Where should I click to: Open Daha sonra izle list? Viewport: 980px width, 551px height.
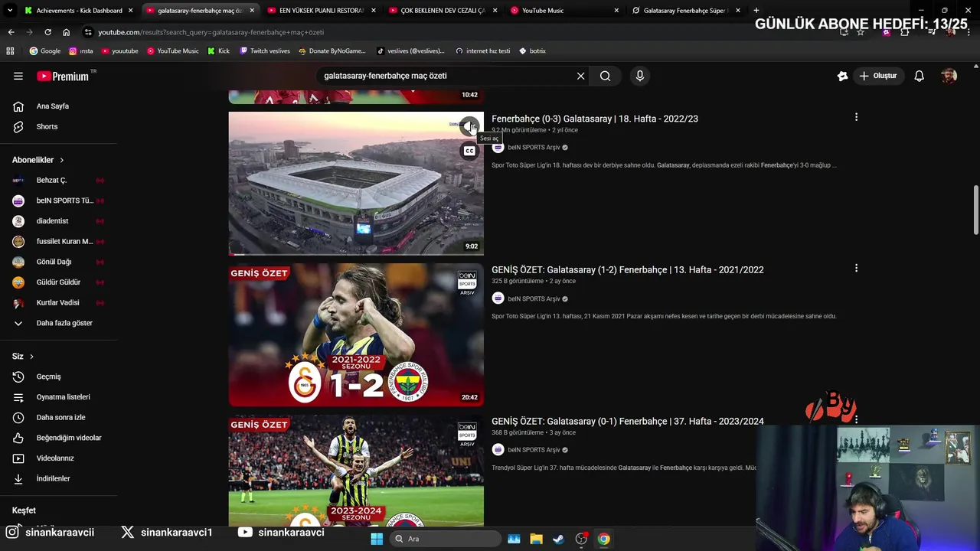(x=60, y=417)
